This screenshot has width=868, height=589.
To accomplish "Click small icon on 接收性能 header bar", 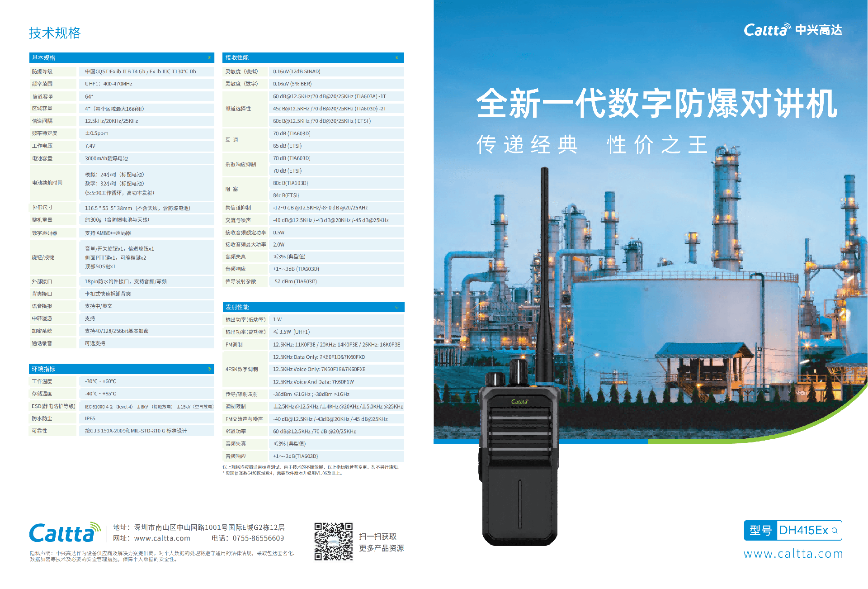I will pyautogui.click(x=397, y=57).
